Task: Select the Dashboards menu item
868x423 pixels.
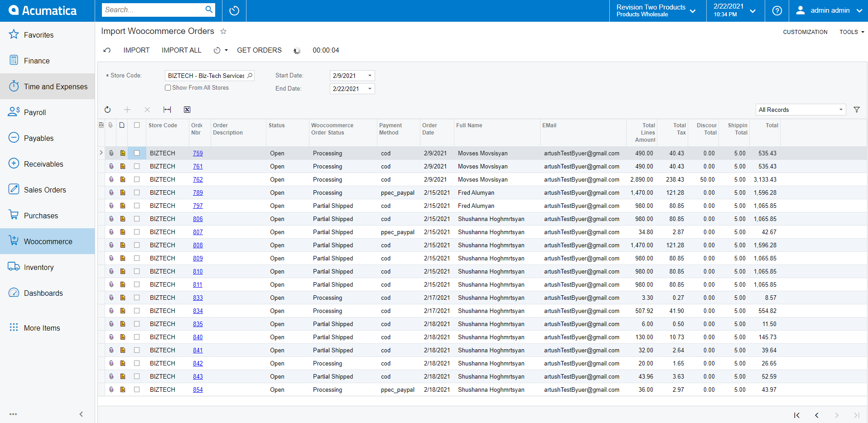Action: [48, 293]
